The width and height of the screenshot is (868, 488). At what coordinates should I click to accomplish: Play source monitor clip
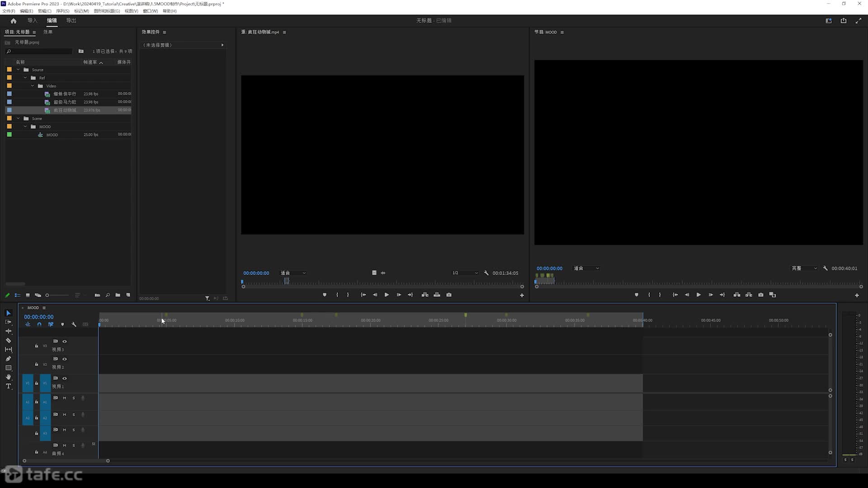pyautogui.click(x=387, y=295)
